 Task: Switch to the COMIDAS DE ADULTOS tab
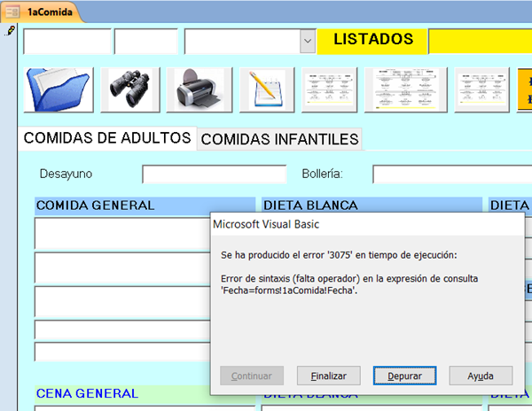107,138
